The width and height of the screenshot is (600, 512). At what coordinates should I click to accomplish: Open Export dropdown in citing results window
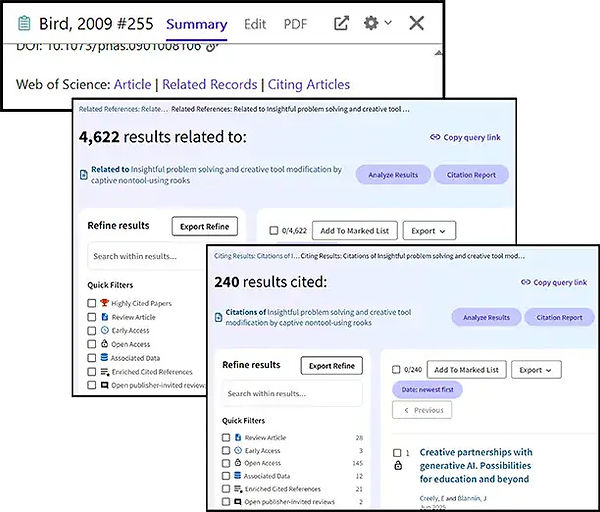536,370
